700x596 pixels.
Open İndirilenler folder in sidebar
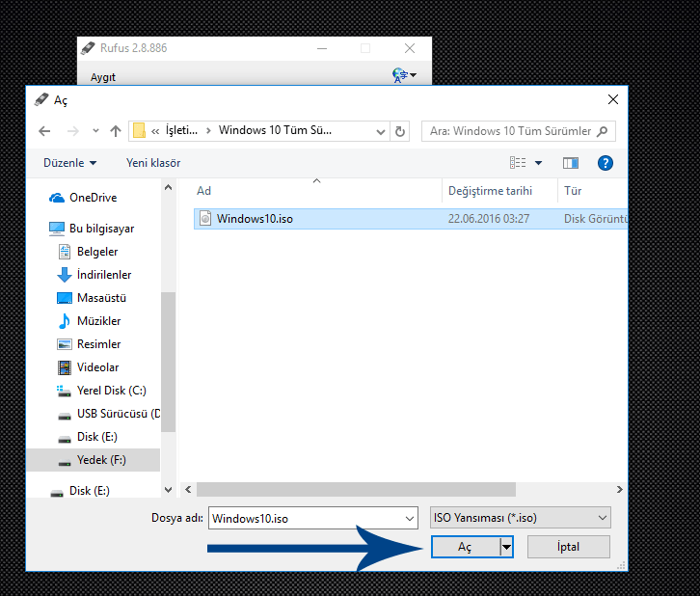(94, 275)
